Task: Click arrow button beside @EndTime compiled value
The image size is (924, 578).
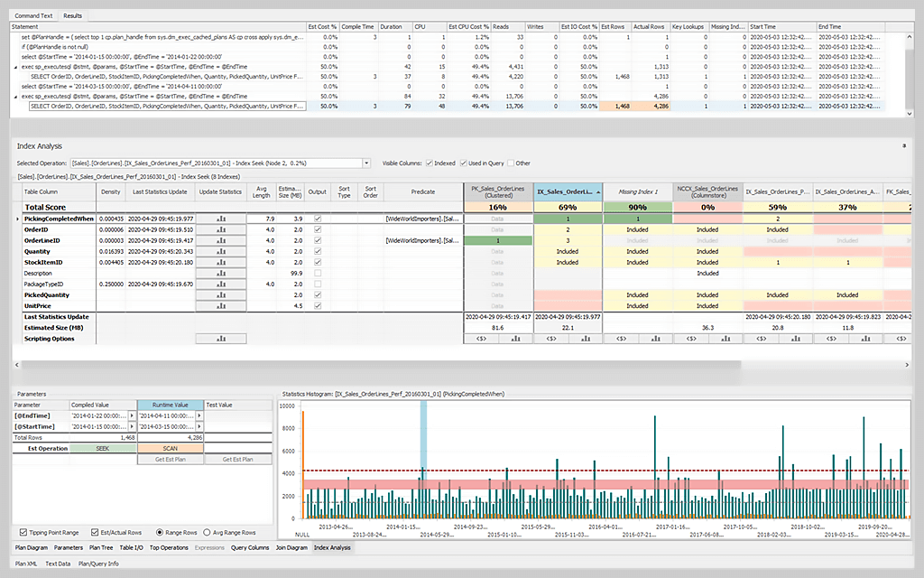Action: click(x=132, y=415)
